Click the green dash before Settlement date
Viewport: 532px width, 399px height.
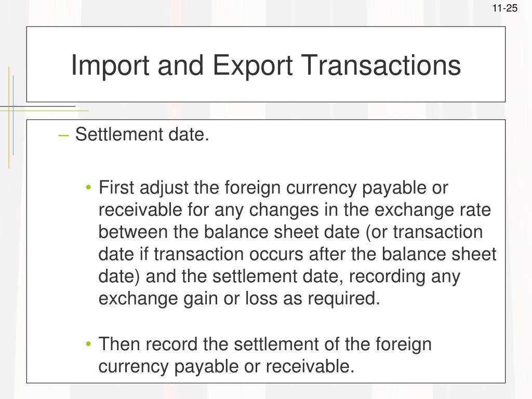click(x=63, y=136)
